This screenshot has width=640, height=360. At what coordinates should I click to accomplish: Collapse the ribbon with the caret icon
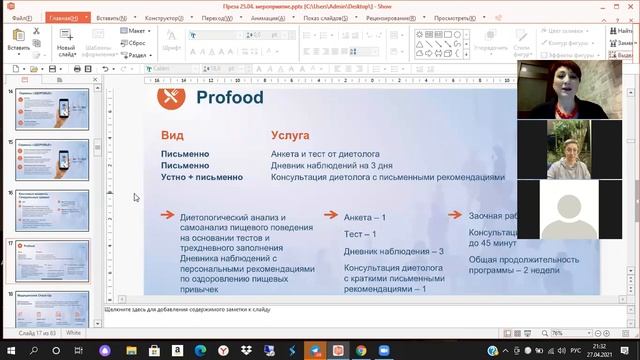pyautogui.click(x=604, y=20)
